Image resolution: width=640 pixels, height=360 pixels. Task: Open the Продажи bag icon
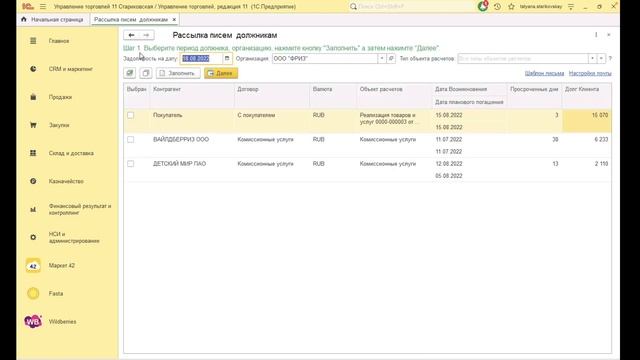coord(33,97)
